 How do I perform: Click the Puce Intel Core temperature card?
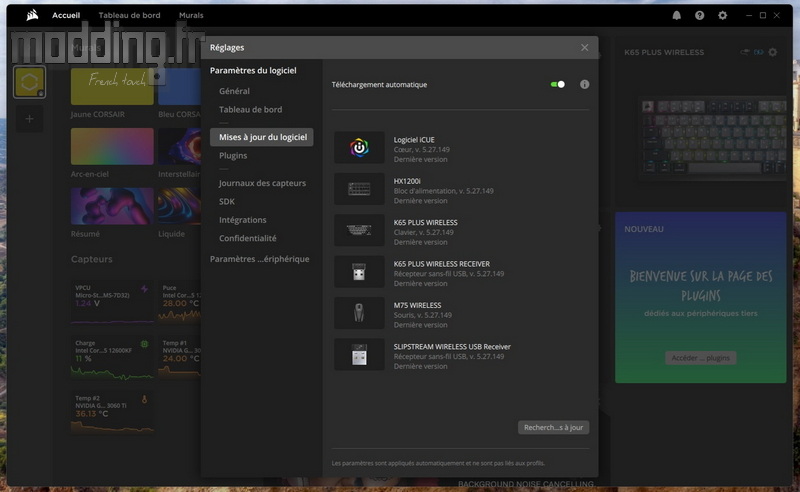180,302
